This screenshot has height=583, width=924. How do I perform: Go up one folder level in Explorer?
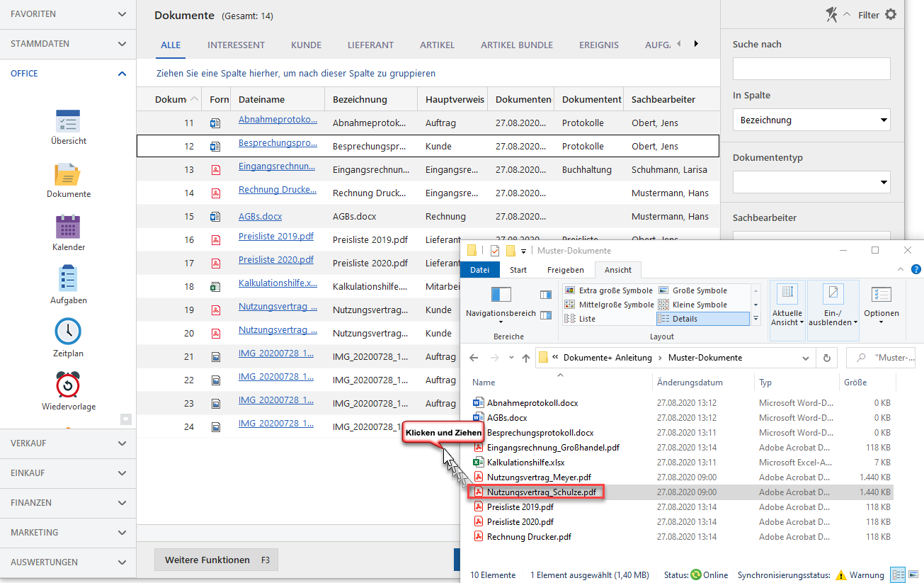(x=525, y=358)
